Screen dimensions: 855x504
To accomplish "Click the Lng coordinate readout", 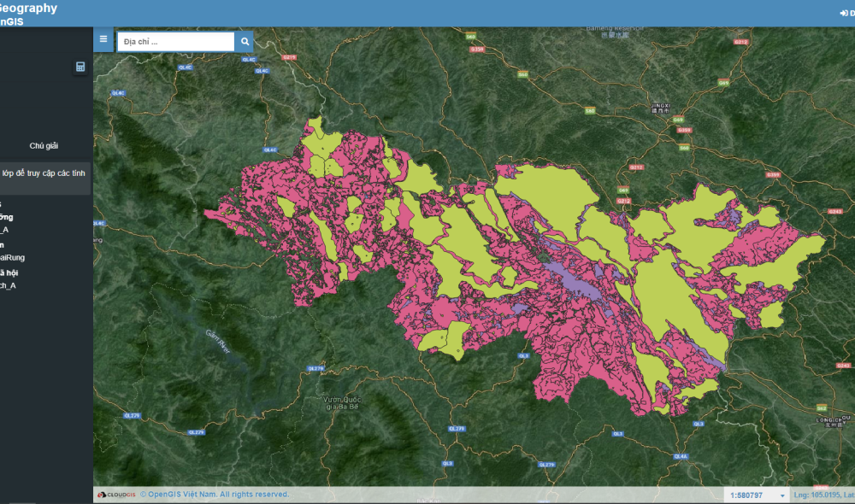I will [823, 495].
